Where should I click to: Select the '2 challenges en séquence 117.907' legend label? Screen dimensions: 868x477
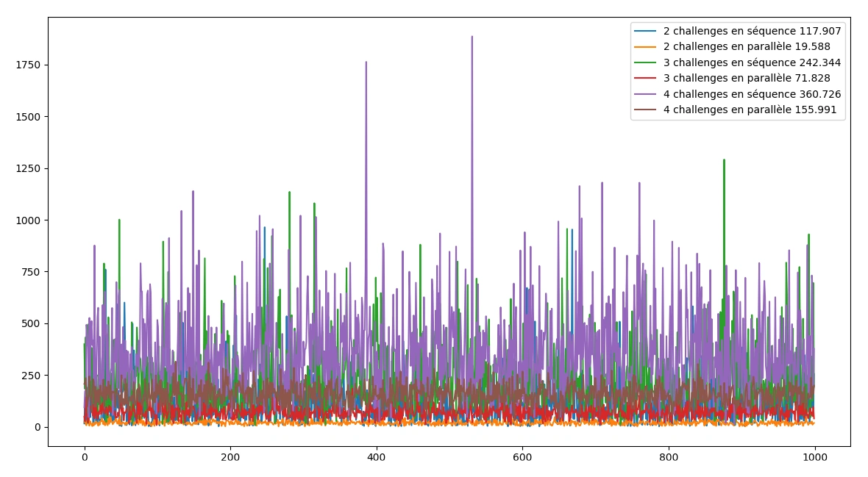click(x=752, y=32)
